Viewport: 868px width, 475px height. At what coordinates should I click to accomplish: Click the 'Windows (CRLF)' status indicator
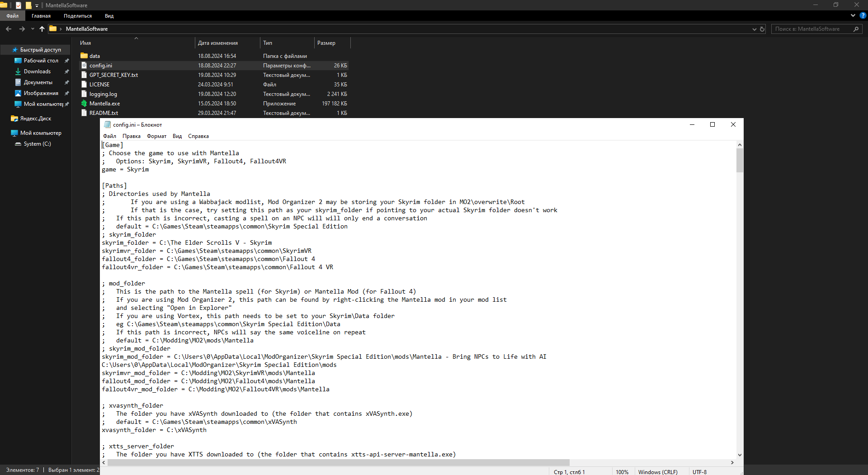point(658,472)
